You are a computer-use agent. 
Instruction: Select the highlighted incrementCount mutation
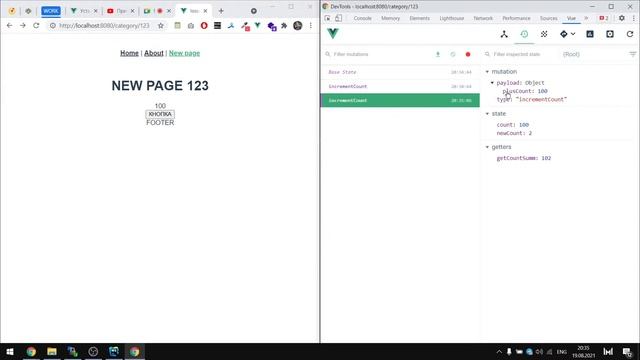[400, 100]
